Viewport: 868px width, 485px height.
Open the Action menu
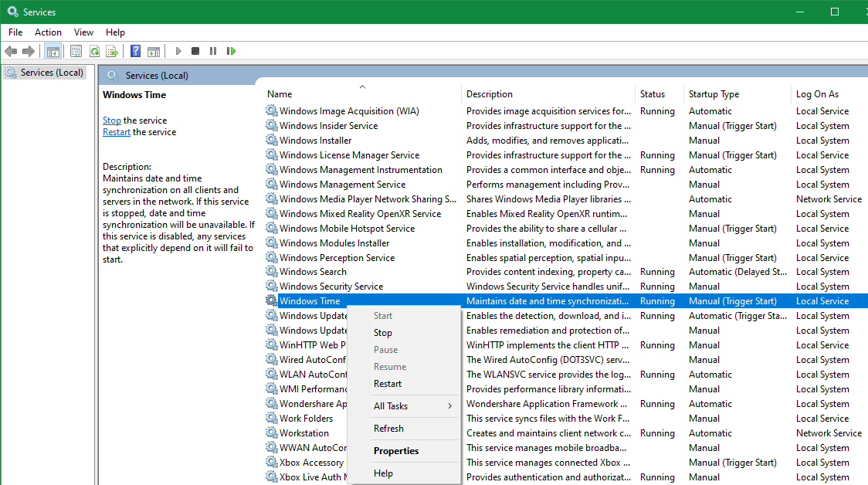48,32
